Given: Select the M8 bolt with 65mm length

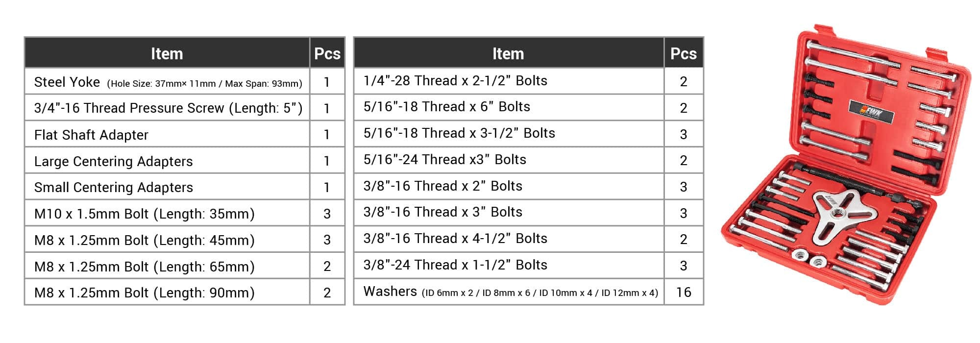Looking at the screenshot, I should pyautogui.click(x=144, y=267).
